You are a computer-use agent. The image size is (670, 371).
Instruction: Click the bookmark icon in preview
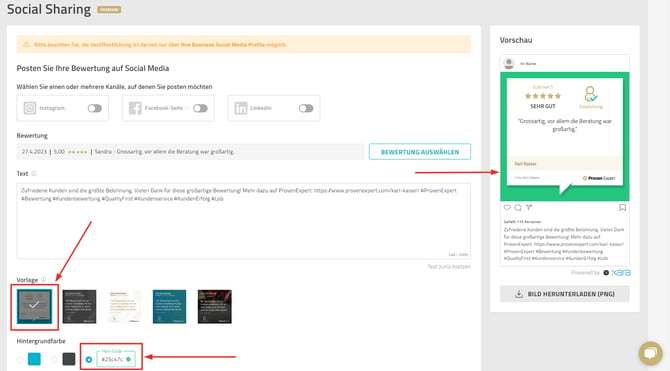pos(622,207)
